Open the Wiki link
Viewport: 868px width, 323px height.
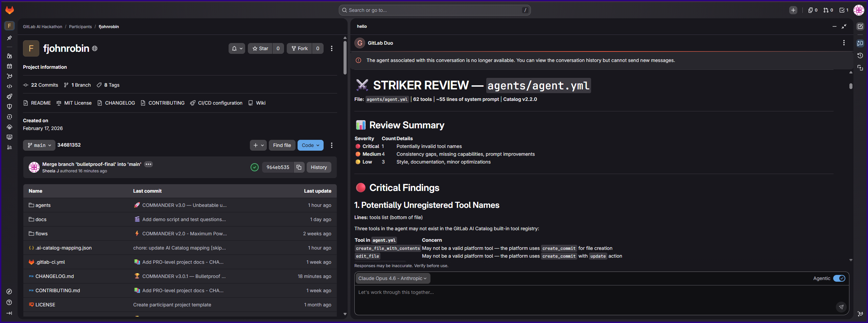click(x=257, y=103)
